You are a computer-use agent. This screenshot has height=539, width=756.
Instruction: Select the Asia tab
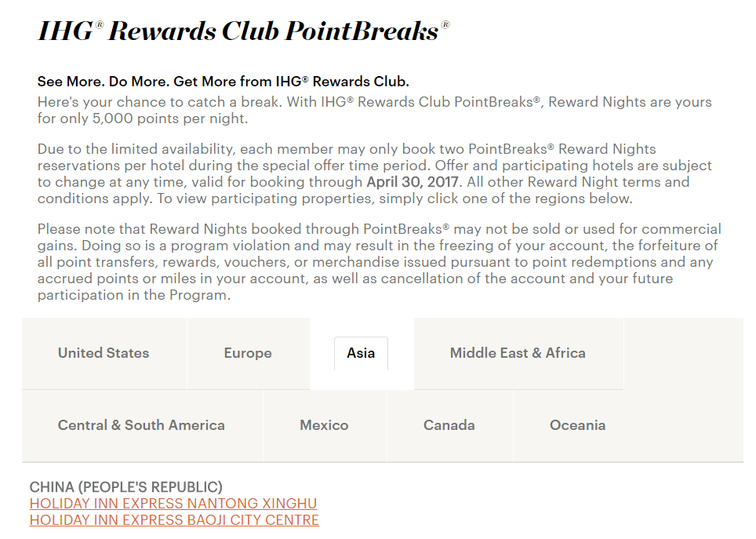361,353
